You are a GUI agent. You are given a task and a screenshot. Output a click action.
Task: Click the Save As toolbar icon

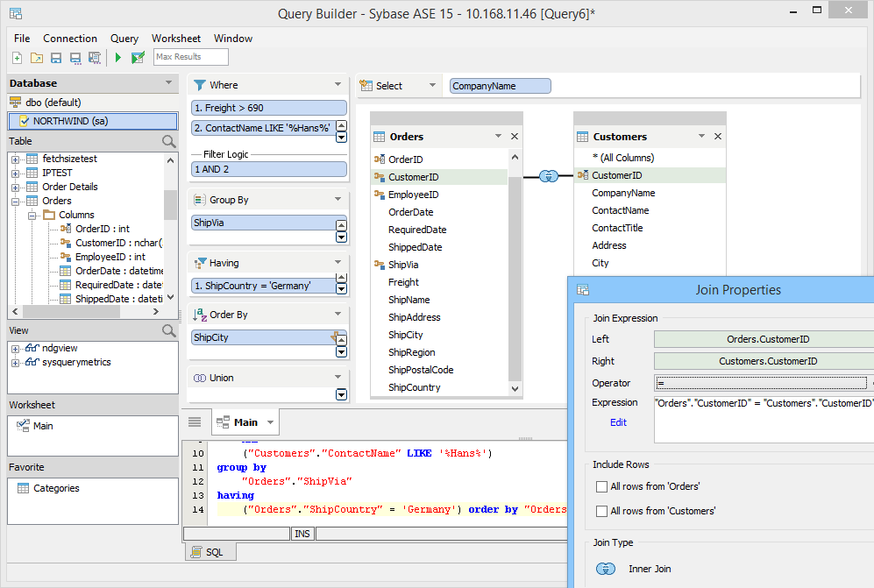click(75, 58)
